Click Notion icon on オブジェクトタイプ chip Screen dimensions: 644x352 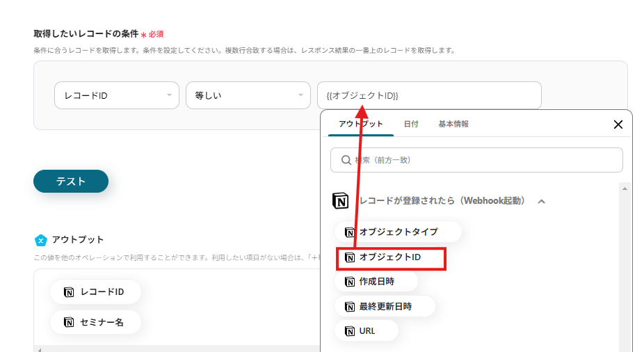tap(350, 232)
